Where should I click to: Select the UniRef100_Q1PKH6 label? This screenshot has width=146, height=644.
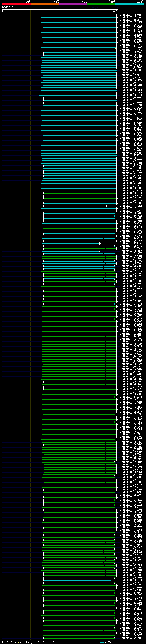(x=131, y=221)
